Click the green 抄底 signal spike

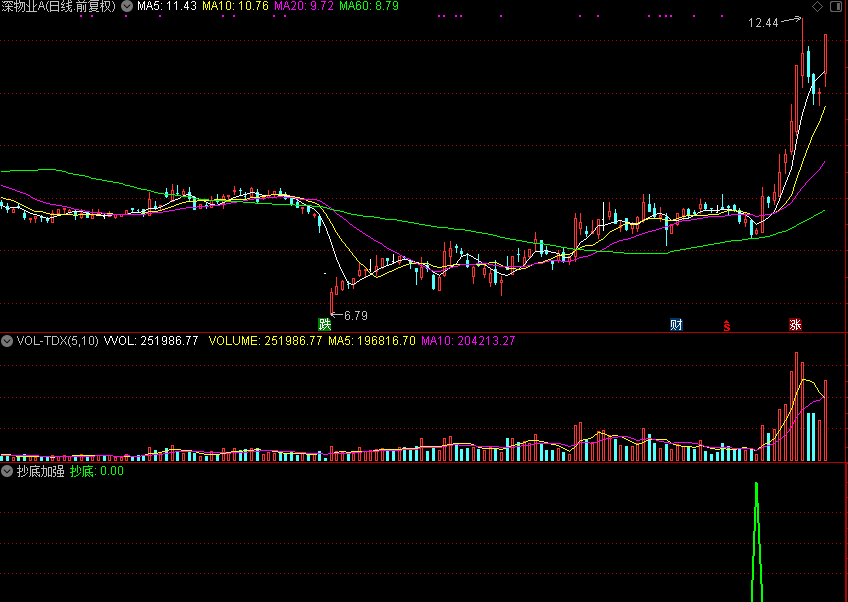(757, 541)
